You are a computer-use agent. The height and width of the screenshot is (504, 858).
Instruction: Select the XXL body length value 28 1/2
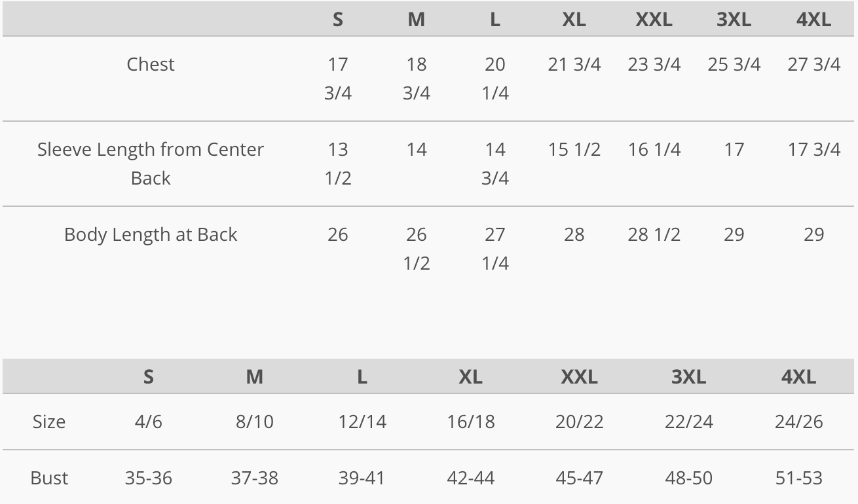[x=654, y=234]
